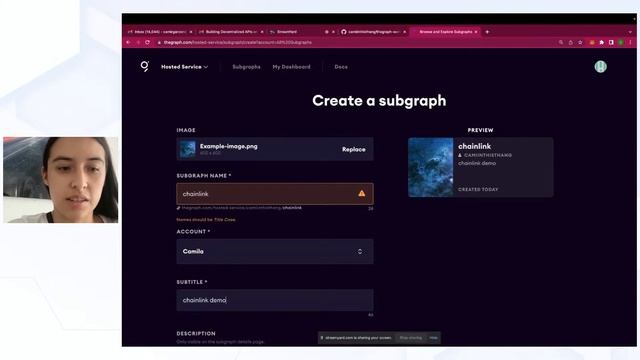The width and height of the screenshot is (640, 360).
Task: Click the share icon in the address bar
Action: click(x=571, y=42)
